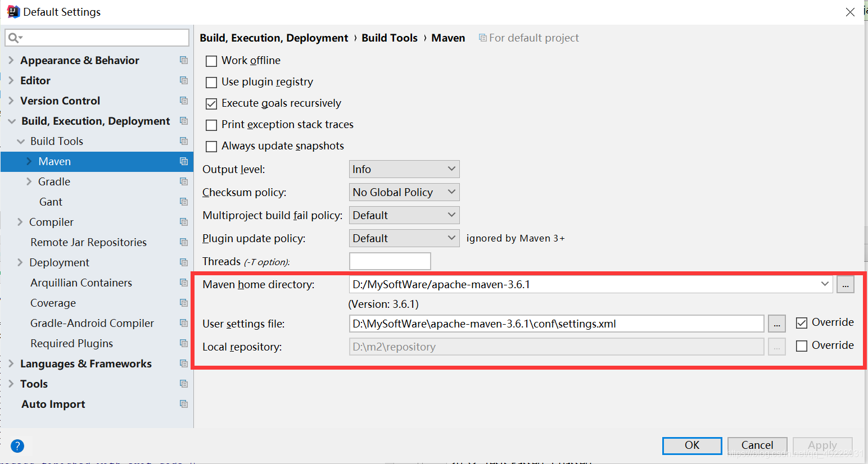
Task: Check Always update snapshots
Action: click(x=211, y=146)
